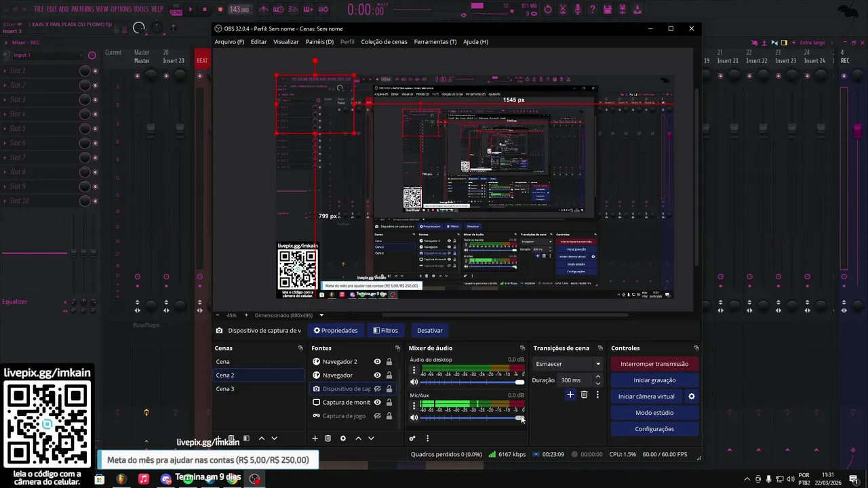Open virtual camera settings gear
The height and width of the screenshot is (488, 868).
pyautogui.click(x=692, y=396)
